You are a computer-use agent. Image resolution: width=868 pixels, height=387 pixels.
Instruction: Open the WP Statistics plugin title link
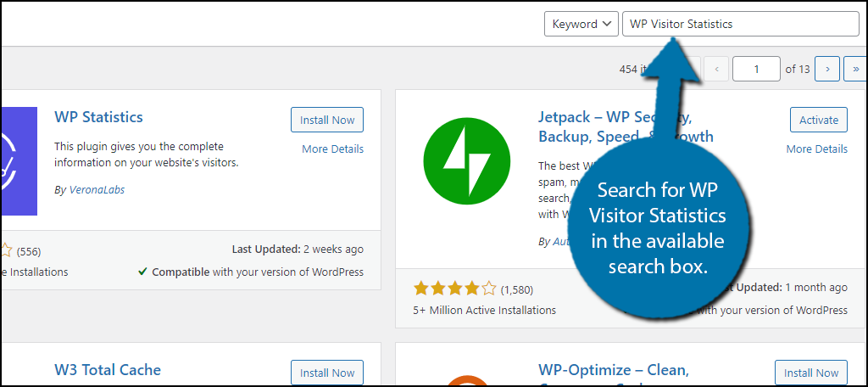[98, 117]
